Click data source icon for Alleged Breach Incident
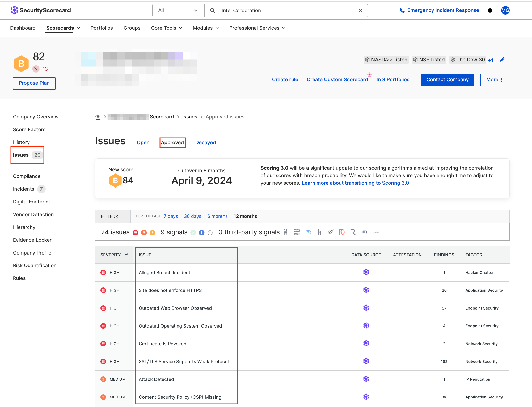 [366, 272]
